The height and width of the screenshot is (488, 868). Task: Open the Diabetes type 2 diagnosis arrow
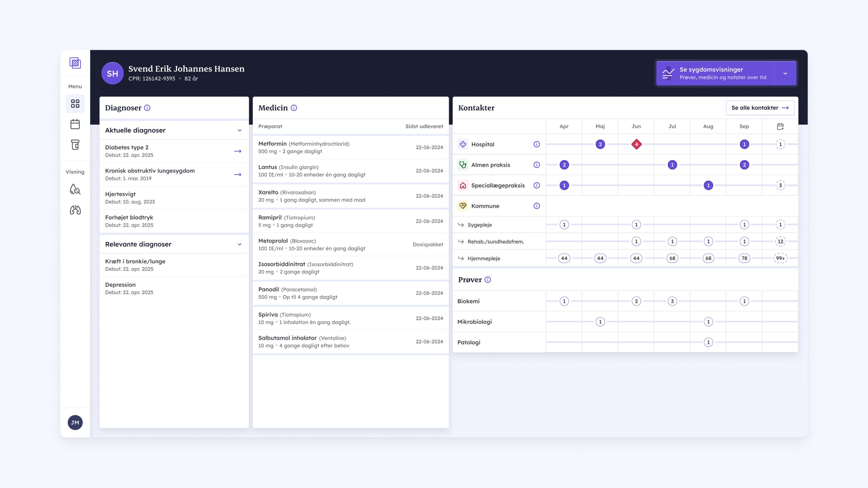coord(238,151)
